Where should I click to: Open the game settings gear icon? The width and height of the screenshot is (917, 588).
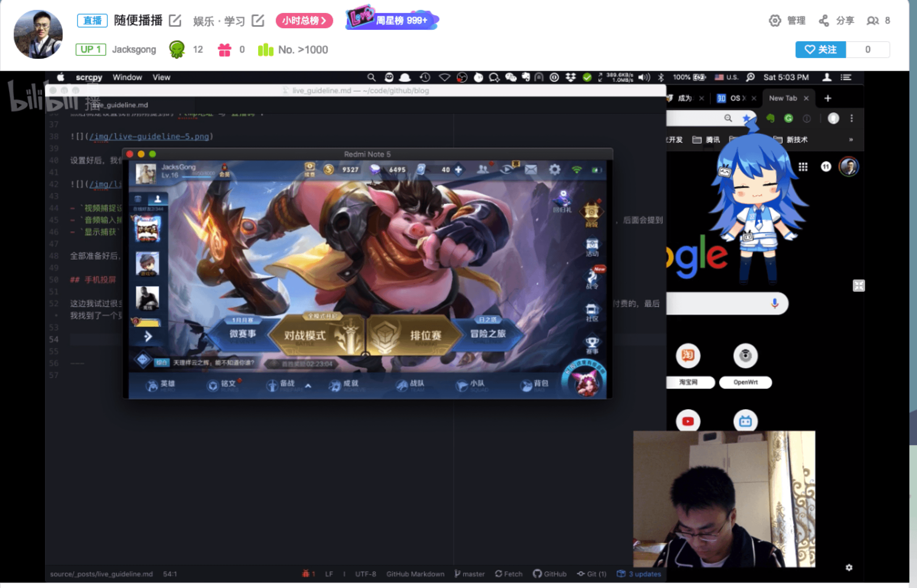[x=555, y=170]
